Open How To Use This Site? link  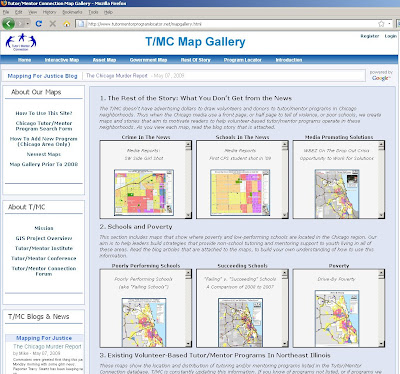(x=44, y=113)
